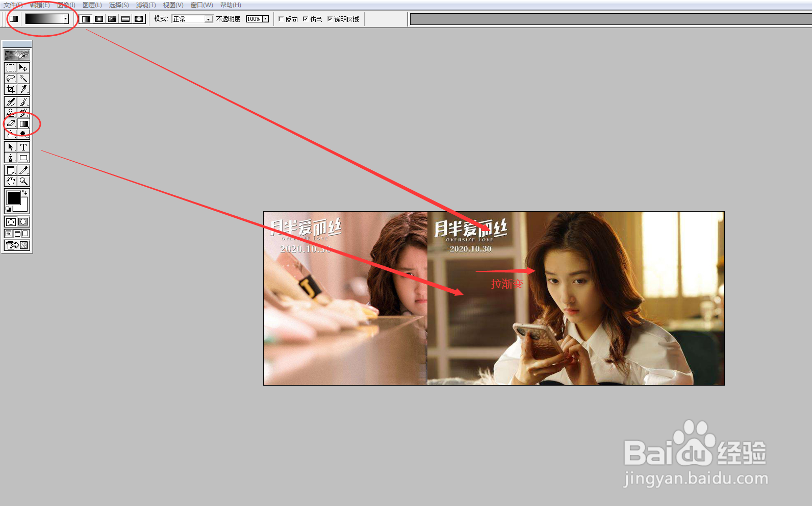Open the 文件 menu

[13, 5]
